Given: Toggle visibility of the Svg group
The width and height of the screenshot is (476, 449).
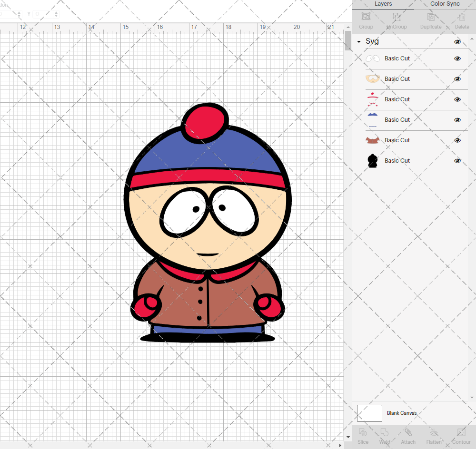Looking at the screenshot, I should 457,42.
